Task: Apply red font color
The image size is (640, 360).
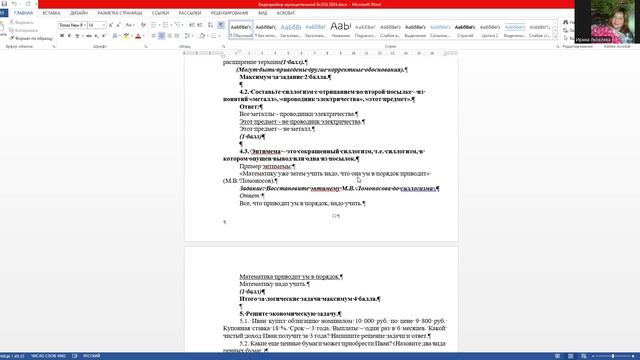Action: [138, 36]
